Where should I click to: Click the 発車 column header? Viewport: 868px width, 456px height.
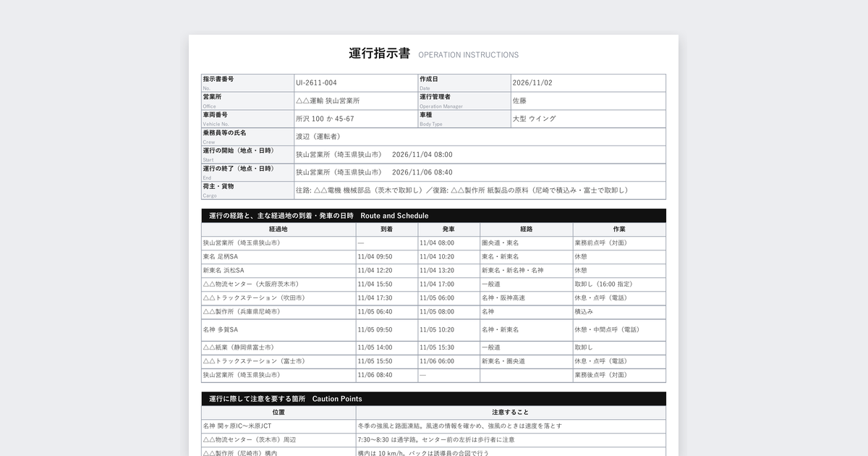(x=448, y=229)
